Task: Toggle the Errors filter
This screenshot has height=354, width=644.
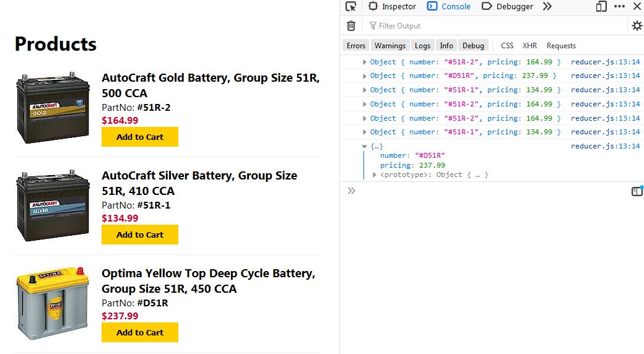Action: [356, 46]
